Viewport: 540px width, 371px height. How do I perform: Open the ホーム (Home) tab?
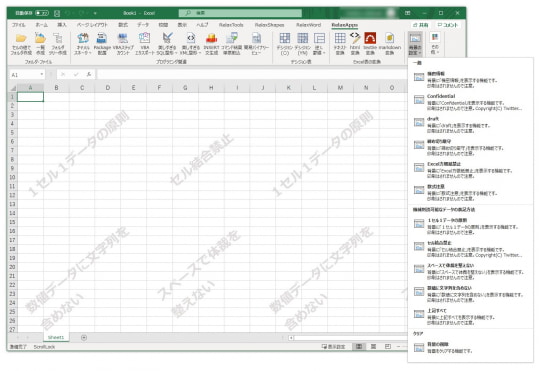[x=42, y=25]
